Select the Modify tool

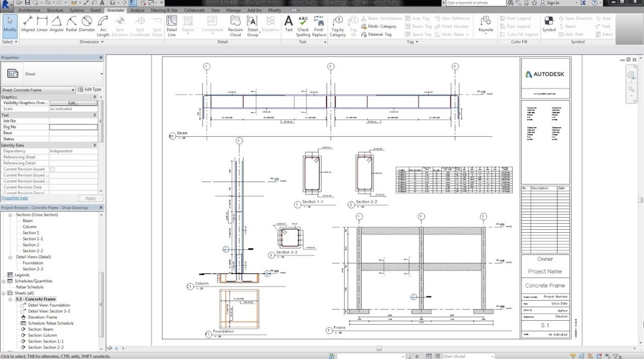click(9, 26)
